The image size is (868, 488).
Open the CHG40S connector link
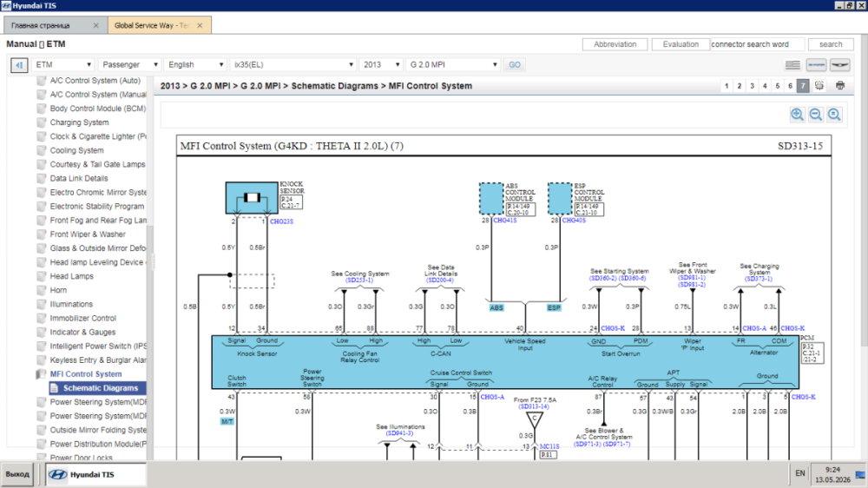(x=574, y=221)
